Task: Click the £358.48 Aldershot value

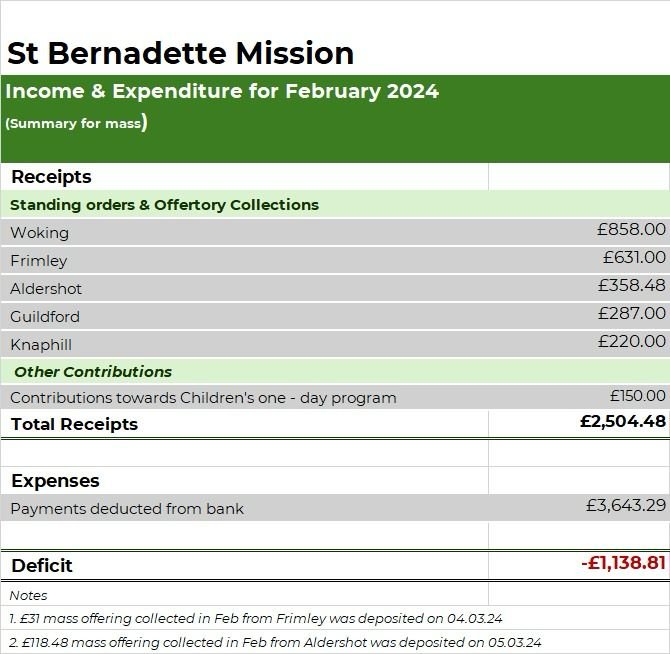Action: point(632,285)
